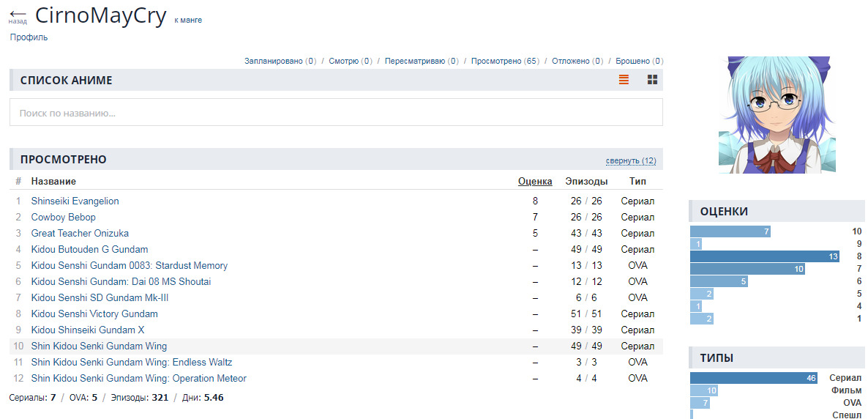
Task: Focus the title search field
Action: 336,113
